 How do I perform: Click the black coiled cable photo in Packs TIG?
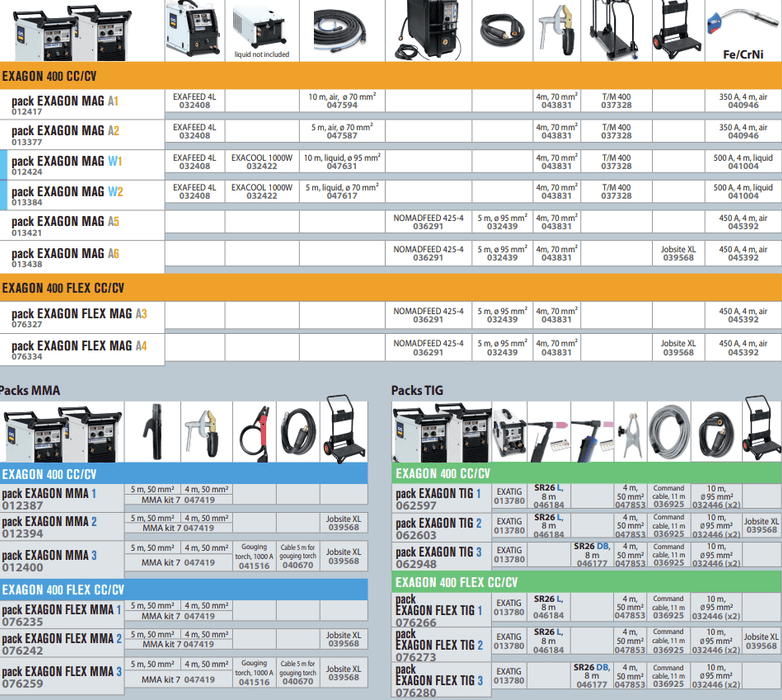pyautogui.click(x=716, y=433)
